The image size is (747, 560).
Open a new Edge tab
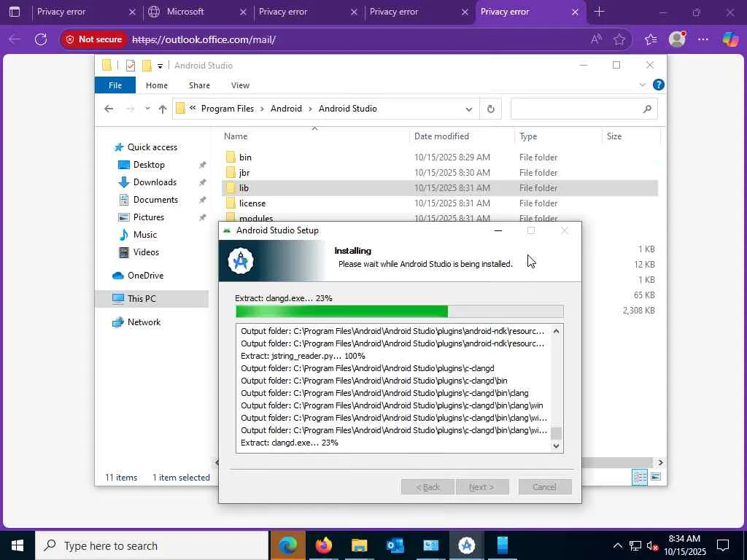600,12
